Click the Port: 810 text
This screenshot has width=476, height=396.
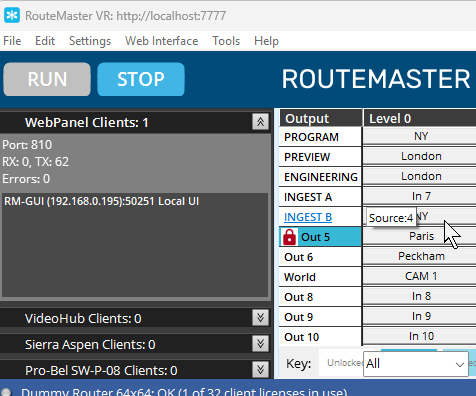click(27, 145)
